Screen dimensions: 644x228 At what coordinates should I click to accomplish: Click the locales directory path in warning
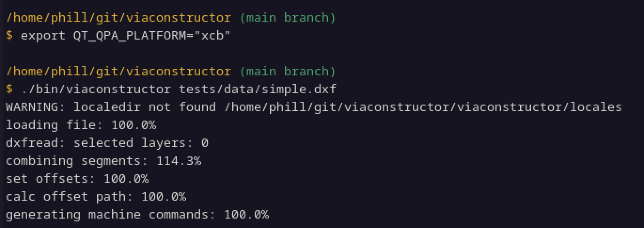pos(423,107)
